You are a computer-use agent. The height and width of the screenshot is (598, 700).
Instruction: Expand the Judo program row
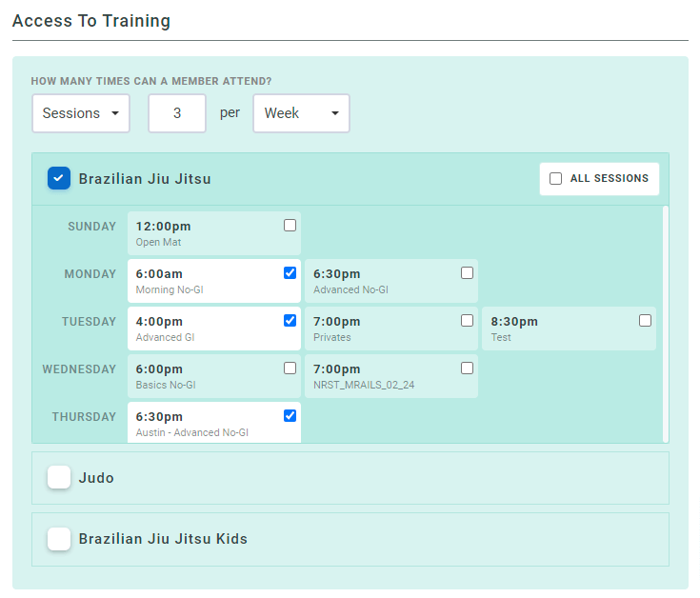coord(381,478)
